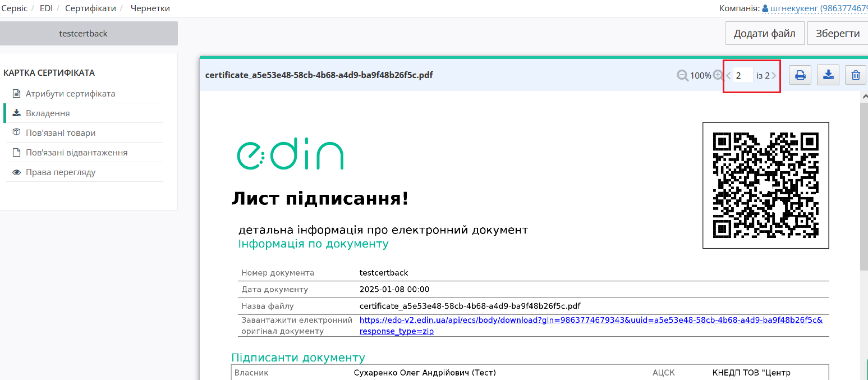
Task: Click the Номер документа label
Action: tap(278, 273)
